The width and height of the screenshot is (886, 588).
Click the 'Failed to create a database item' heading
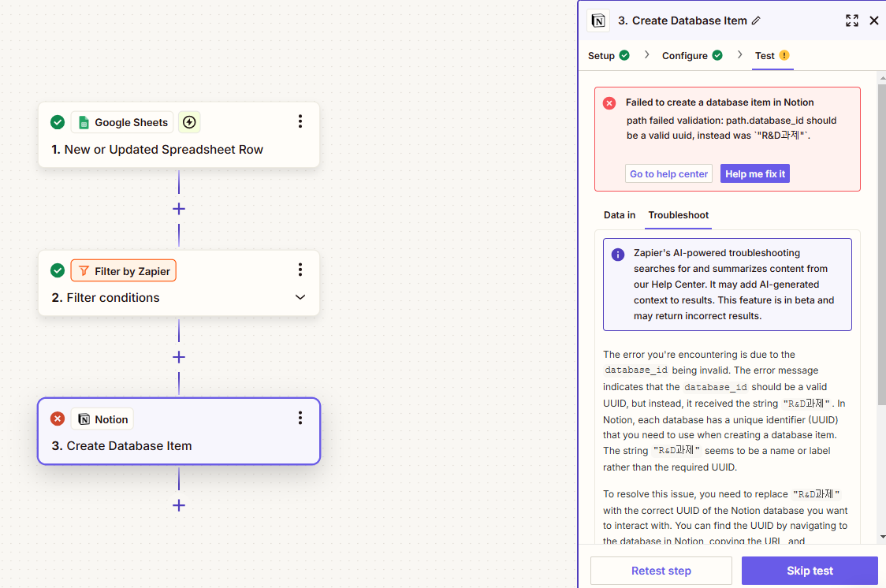pyautogui.click(x=720, y=102)
